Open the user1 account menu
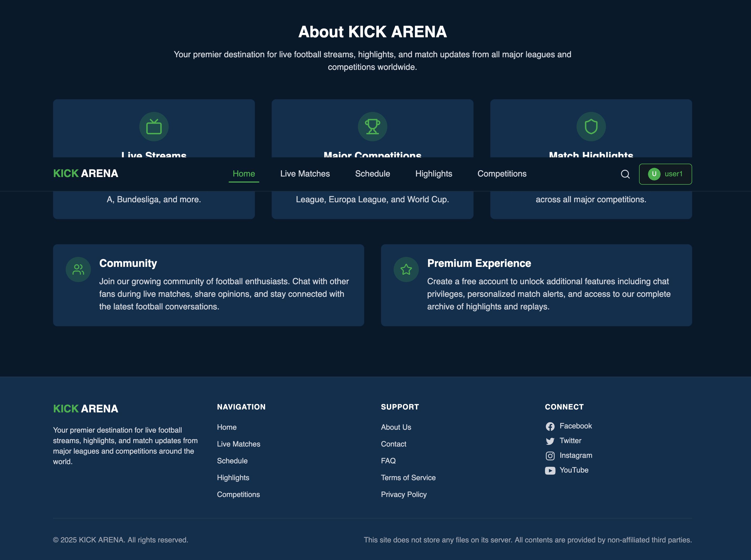The width and height of the screenshot is (751, 560). (665, 174)
